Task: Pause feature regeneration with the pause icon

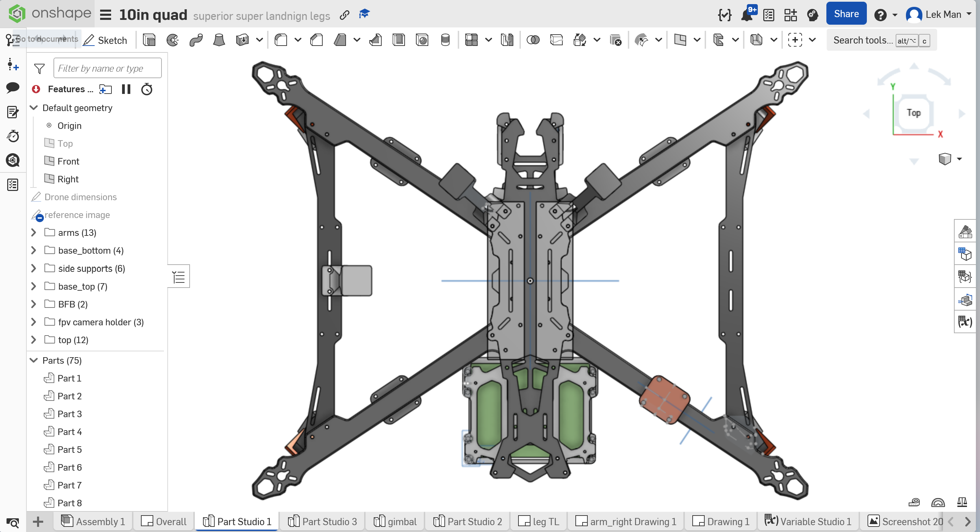Action: (126, 89)
